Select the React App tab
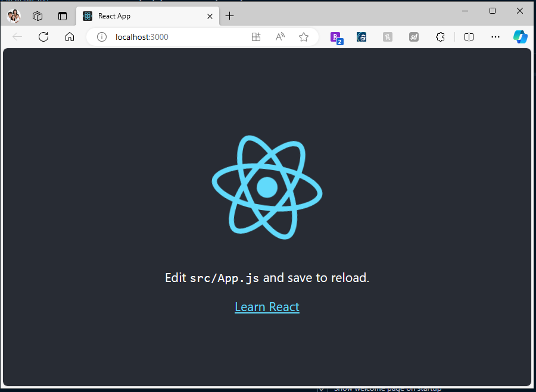The image size is (536, 392). (148, 16)
